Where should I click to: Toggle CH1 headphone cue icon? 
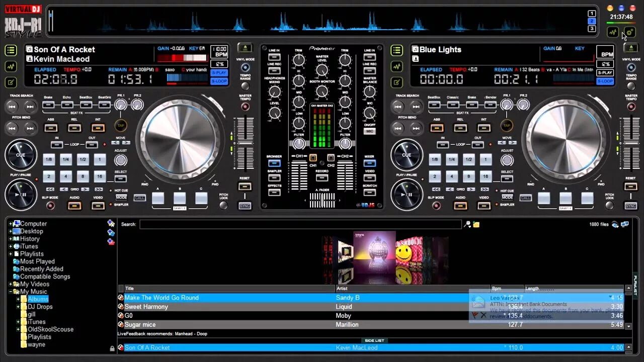coord(313,157)
